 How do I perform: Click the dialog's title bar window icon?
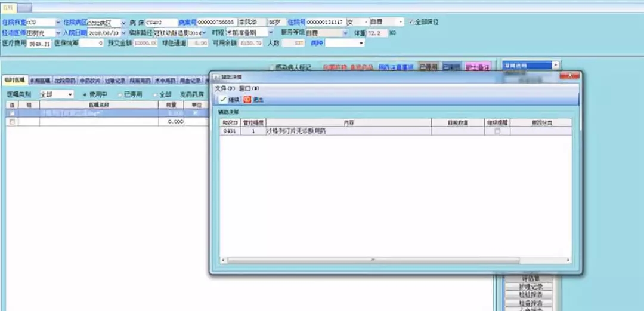(216, 76)
